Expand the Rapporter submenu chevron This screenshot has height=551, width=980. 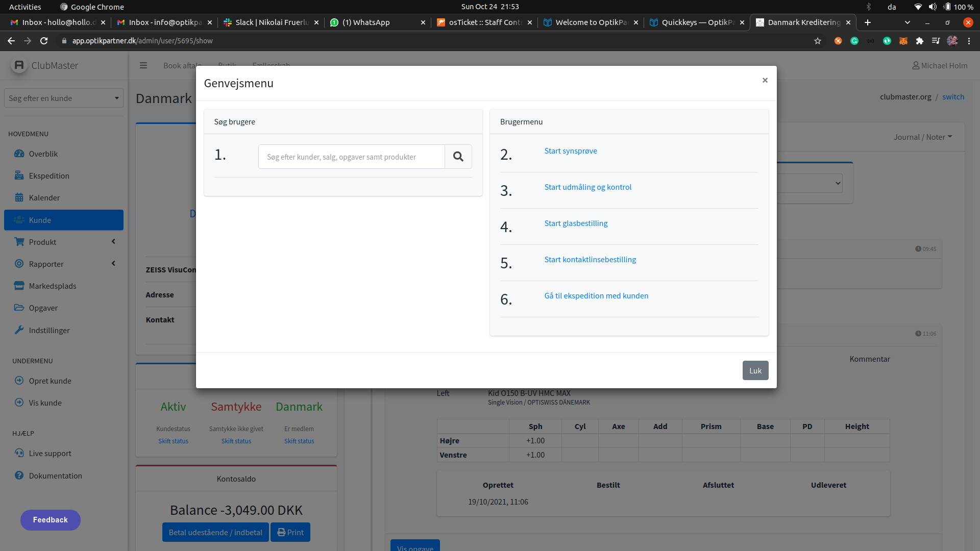(113, 264)
